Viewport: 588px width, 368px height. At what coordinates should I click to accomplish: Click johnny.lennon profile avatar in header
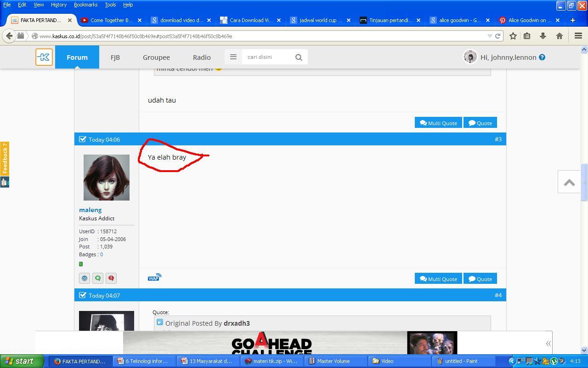point(470,57)
